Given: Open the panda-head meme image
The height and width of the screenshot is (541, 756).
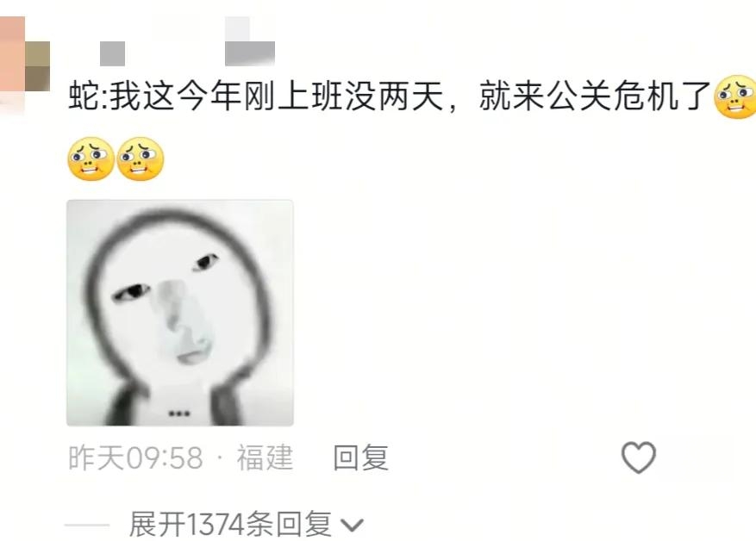Looking at the screenshot, I should [180, 313].
